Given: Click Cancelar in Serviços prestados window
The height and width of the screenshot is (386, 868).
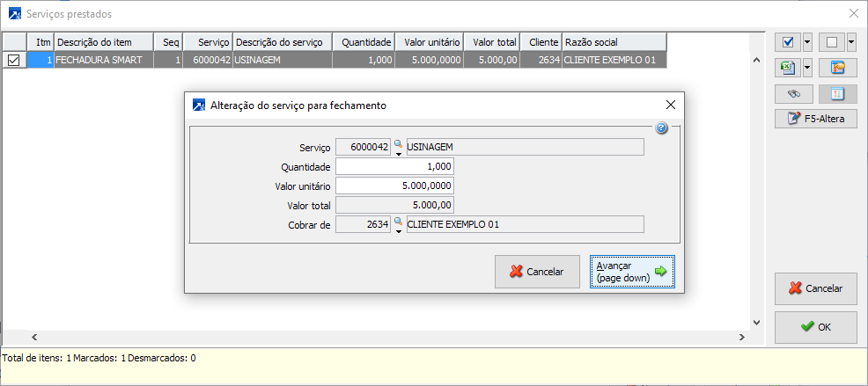Looking at the screenshot, I should pyautogui.click(x=816, y=288).
